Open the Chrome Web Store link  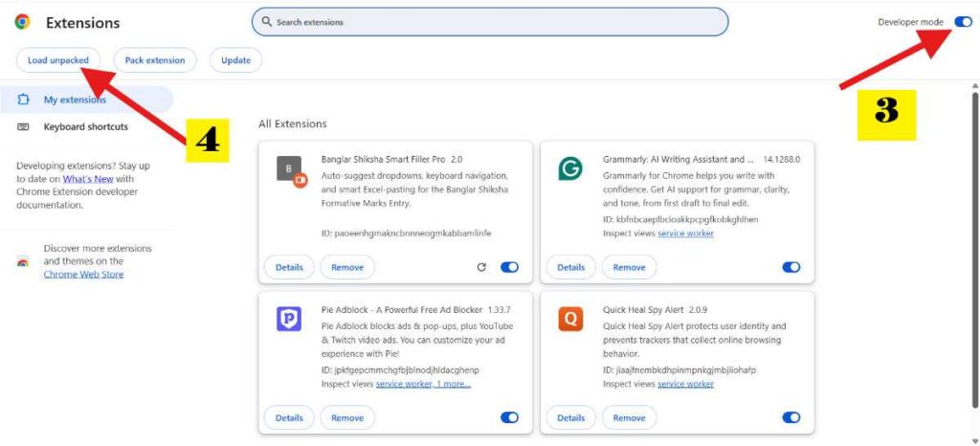click(x=84, y=275)
